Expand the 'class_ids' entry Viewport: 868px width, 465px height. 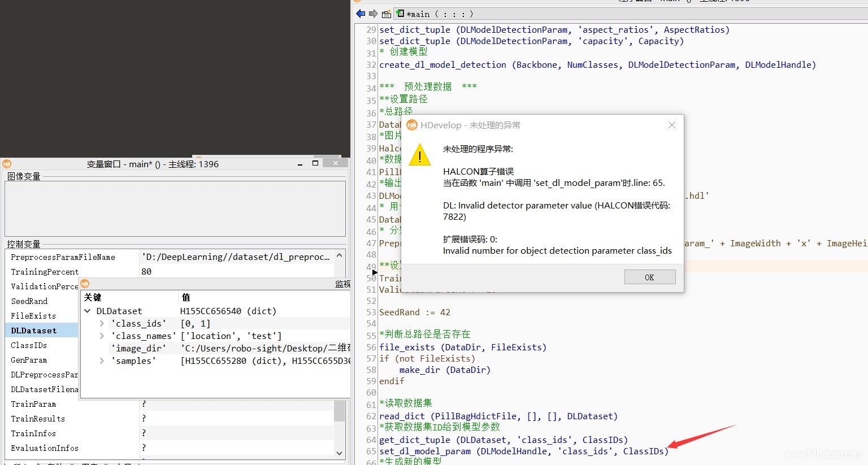tap(102, 324)
